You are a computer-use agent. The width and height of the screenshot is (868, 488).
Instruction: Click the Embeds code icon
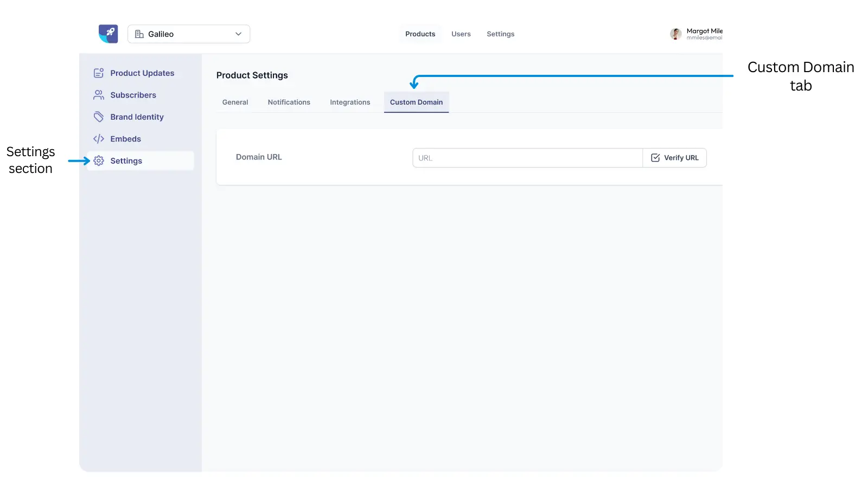99,138
